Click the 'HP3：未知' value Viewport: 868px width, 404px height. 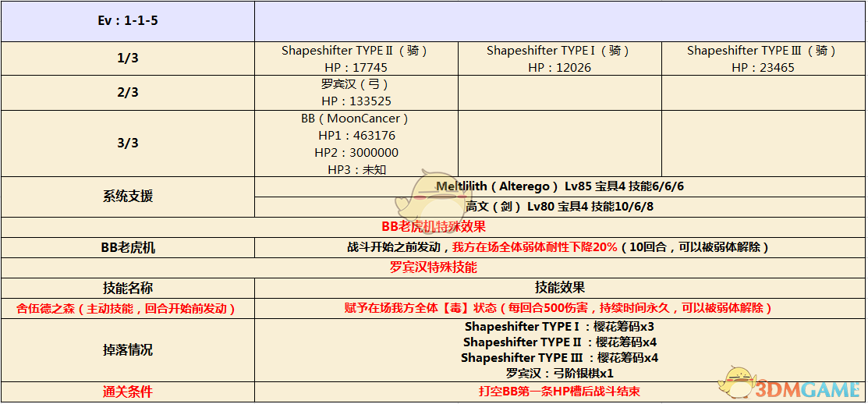pos(356,170)
